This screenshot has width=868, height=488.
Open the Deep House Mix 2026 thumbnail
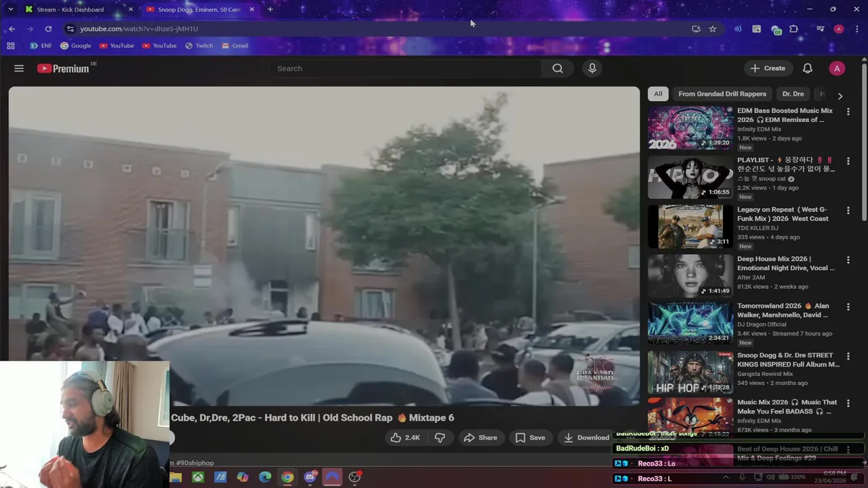(690, 276)
